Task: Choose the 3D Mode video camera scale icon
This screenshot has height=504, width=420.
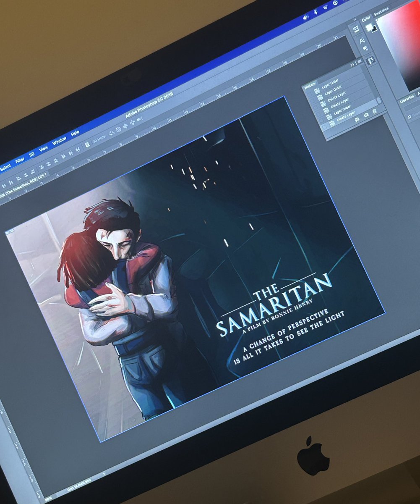Action: coord(139,119)
